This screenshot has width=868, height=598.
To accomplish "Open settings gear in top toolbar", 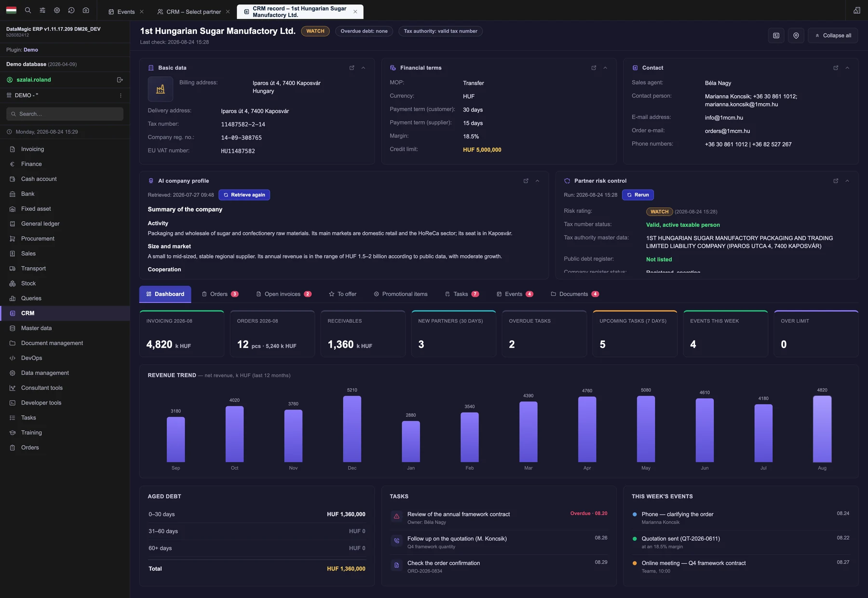I will (57, 10).
